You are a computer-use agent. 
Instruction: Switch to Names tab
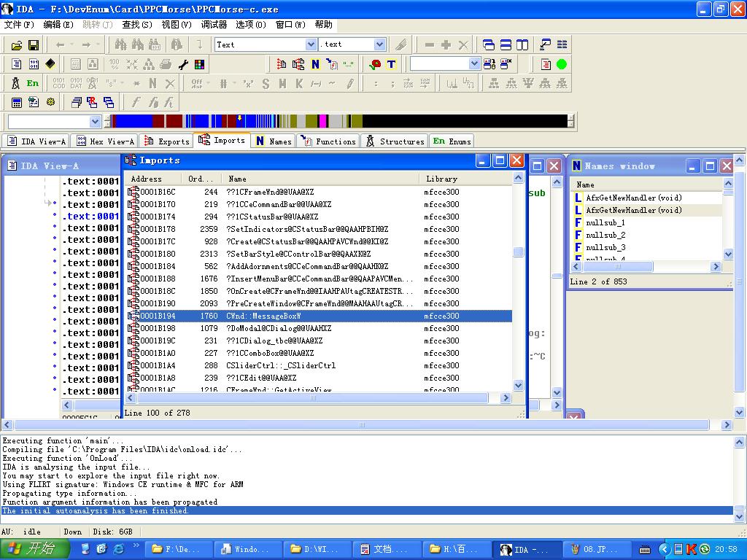pos(274,141)
